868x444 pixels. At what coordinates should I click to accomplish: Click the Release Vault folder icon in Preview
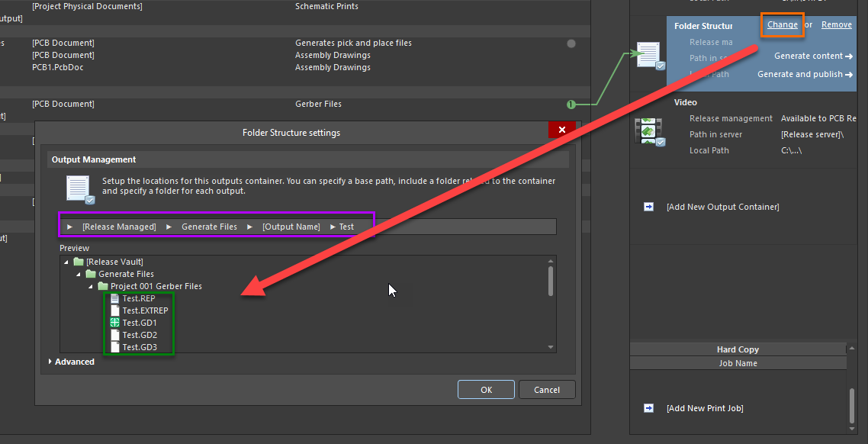(x=79, y=262)
